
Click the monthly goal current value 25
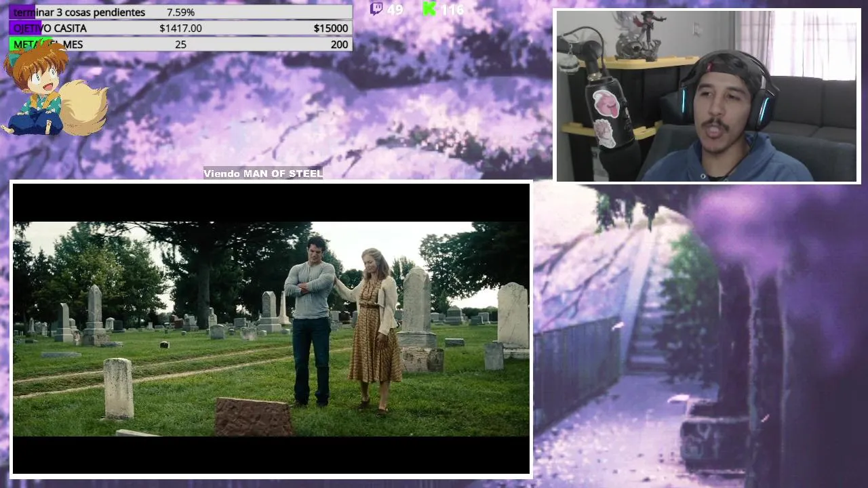(x=180, y=44)
